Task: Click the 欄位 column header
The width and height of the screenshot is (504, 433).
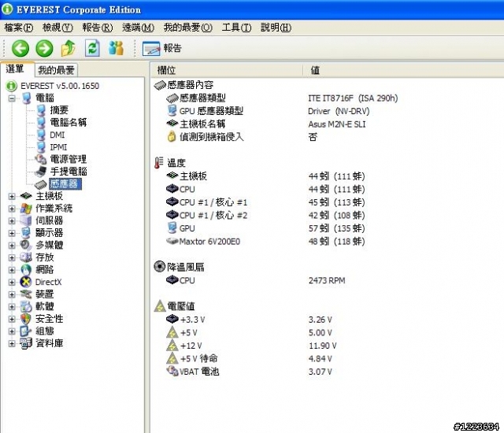Action: (228, 70)
